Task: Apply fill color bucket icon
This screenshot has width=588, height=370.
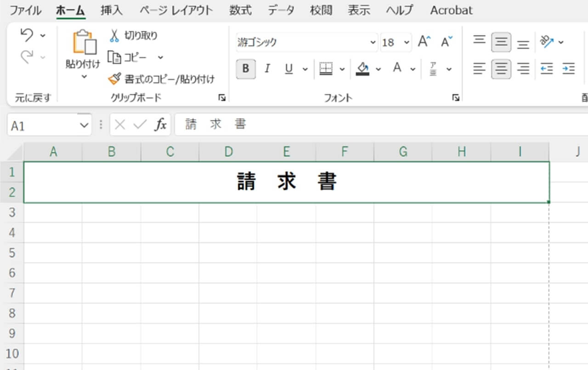Action: [362, 69]
